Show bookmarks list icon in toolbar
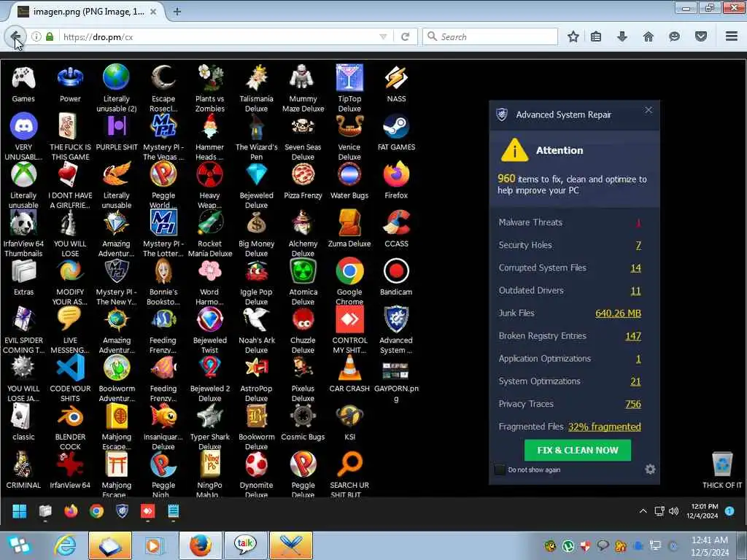 (x=596, y=36)
